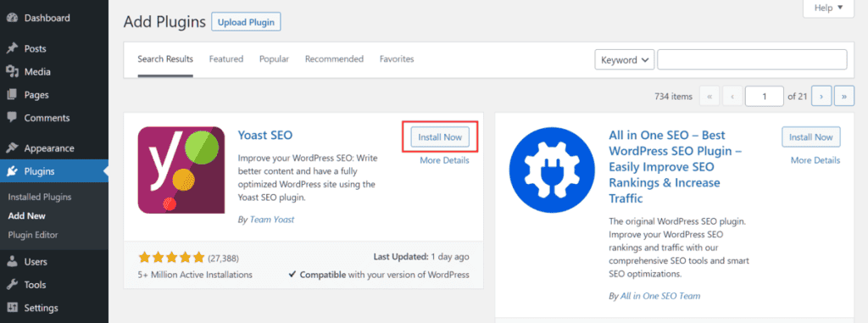Click the Settings icon in sidebar
Screen dimensions: 868x323
pyautogui.click(x=12, y=308)
